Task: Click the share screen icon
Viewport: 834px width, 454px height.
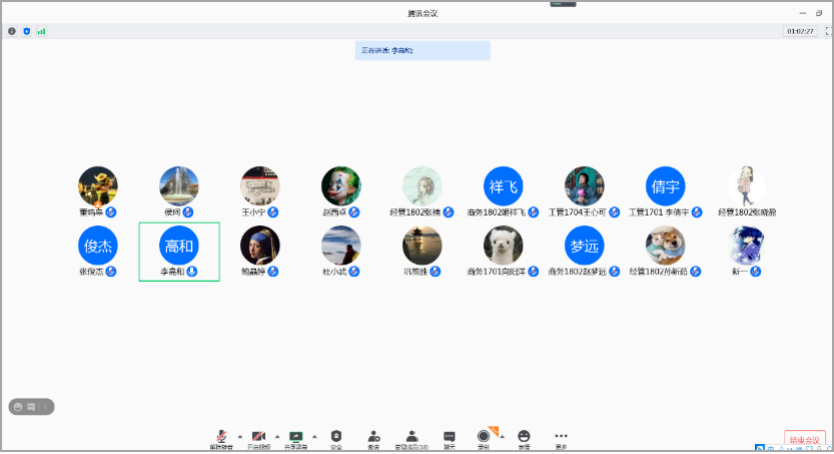Action: point(295,437)
